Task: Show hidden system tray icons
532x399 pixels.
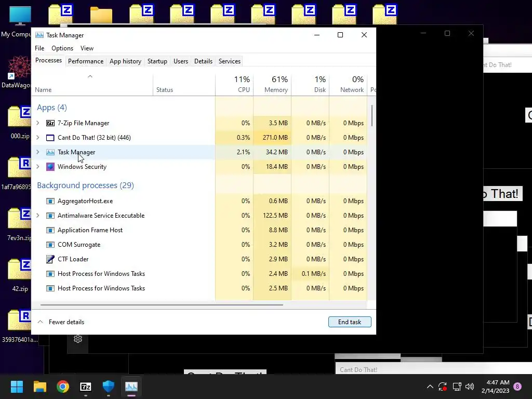Action: click(430, 387)
